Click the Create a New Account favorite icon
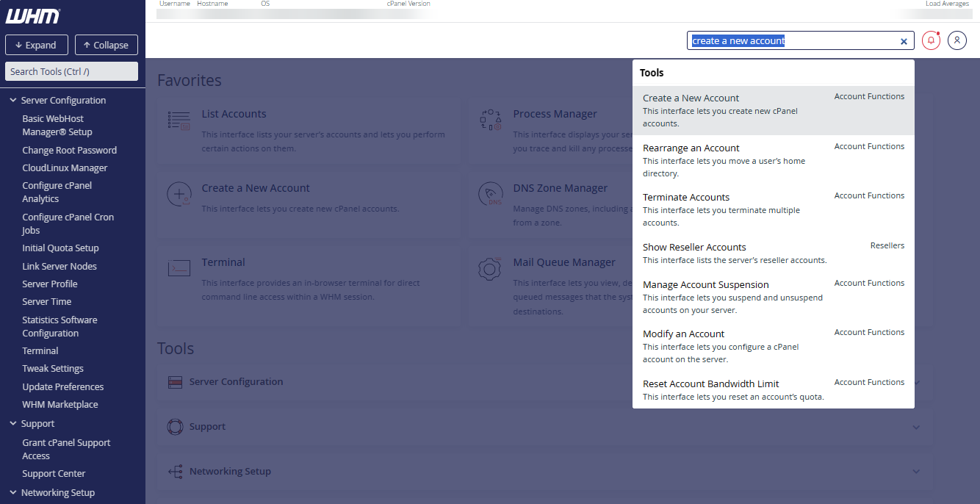Screen dimensions: 980x504 coord(179,195)
